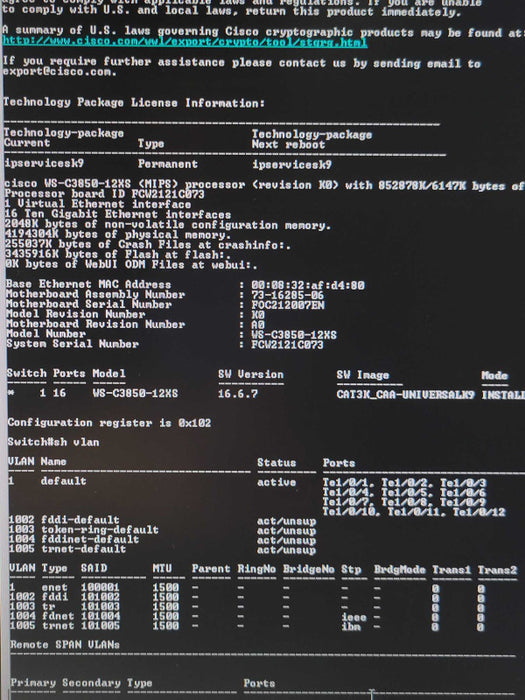Screen dimensions: 525x700
Task: Click the SW Version 16.6.7 cell
Action: 238,394
